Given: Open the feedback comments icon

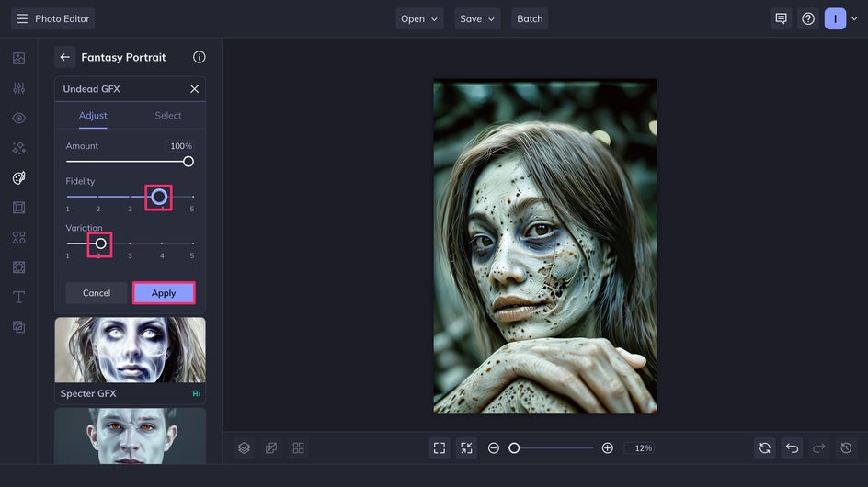Looking at the screenshot, I should [781, 18].
